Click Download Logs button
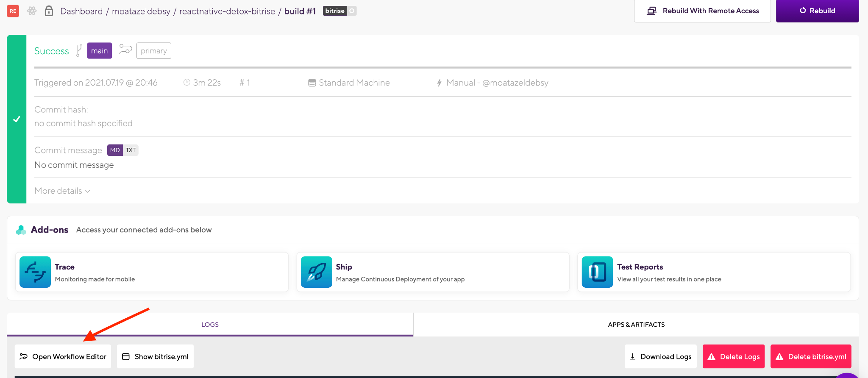Image resolution: width=868 pixels, height=378 pixels. (x=661, y=356)
